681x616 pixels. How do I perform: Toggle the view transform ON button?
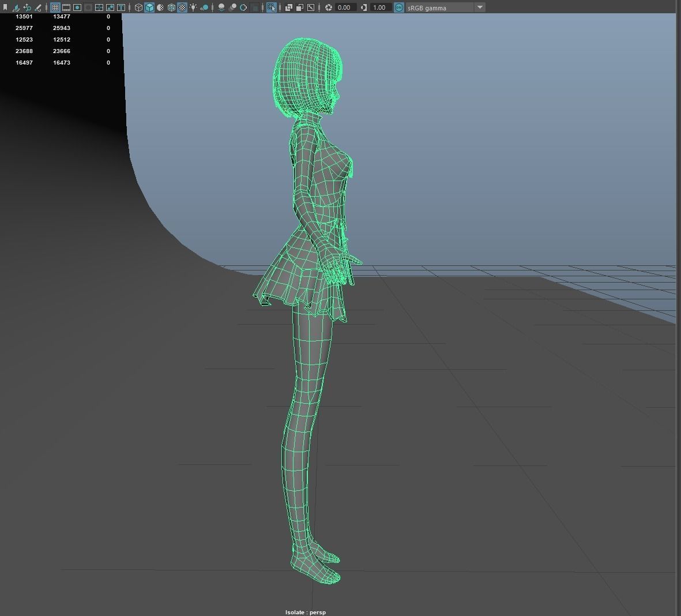pos(398,7)
